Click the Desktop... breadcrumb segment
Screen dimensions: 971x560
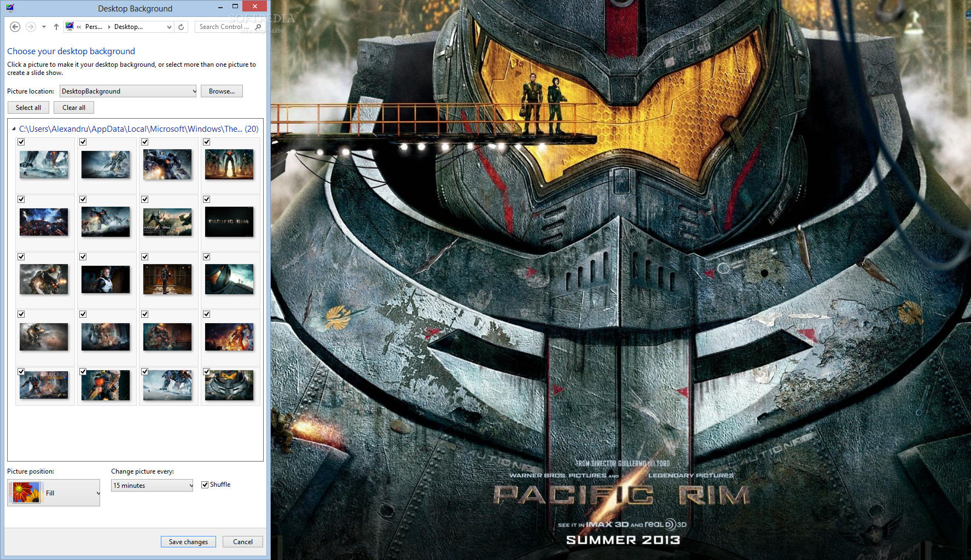click(129, 27)
